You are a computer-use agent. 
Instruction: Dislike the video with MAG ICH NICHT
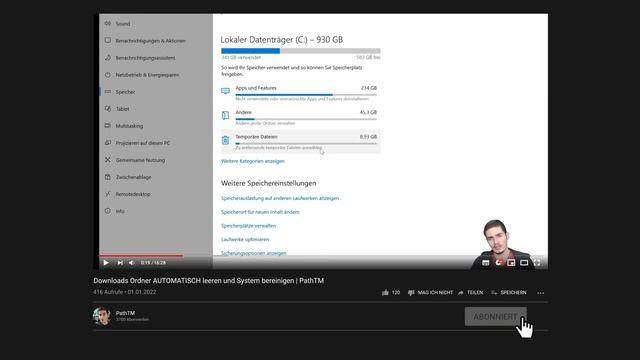[430, 293]
